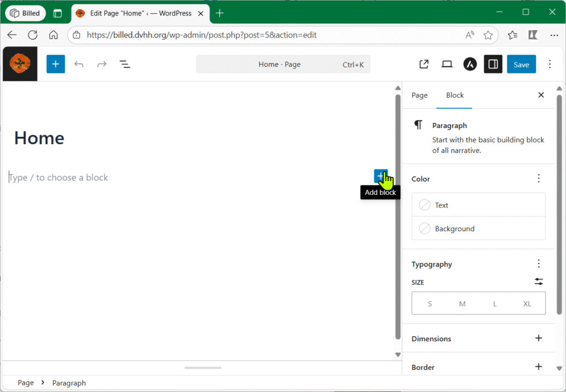Click the blue block inserter toggle in toolbar
Image resolution: width=566 pixels, height=392 pixels.
[x=55, y=65]
